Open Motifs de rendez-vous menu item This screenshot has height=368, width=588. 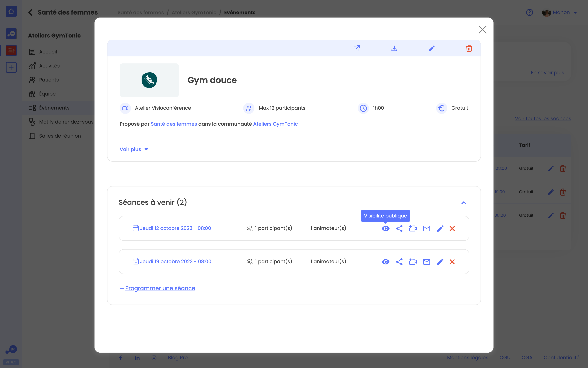[58, 122]
